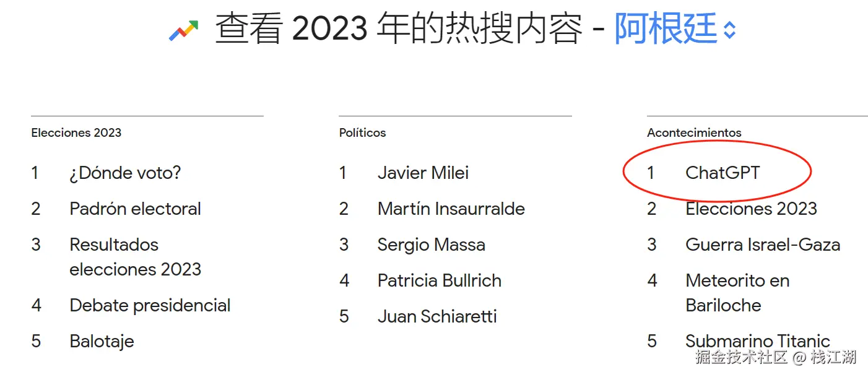Select Javier Milei in Políticos list
The height and width of the screenshot is (377, 868).
423,173
